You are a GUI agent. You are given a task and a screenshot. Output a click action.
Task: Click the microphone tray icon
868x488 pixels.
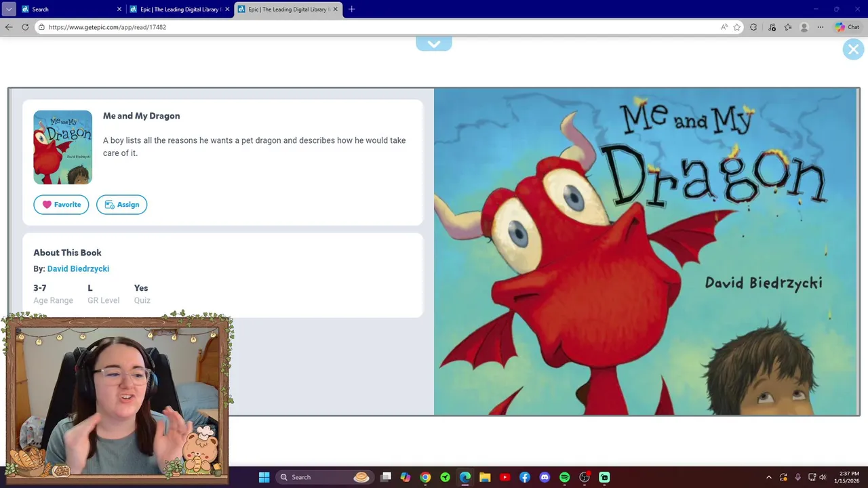tap(797, 477)
